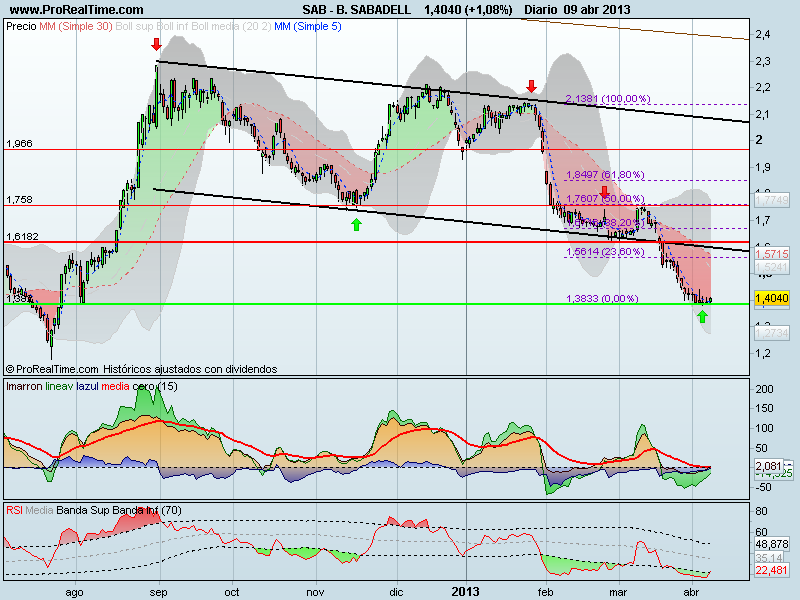Click the 1,966 horizontal level label
This screenshot has height=600, width=800.
coord(19,144)
